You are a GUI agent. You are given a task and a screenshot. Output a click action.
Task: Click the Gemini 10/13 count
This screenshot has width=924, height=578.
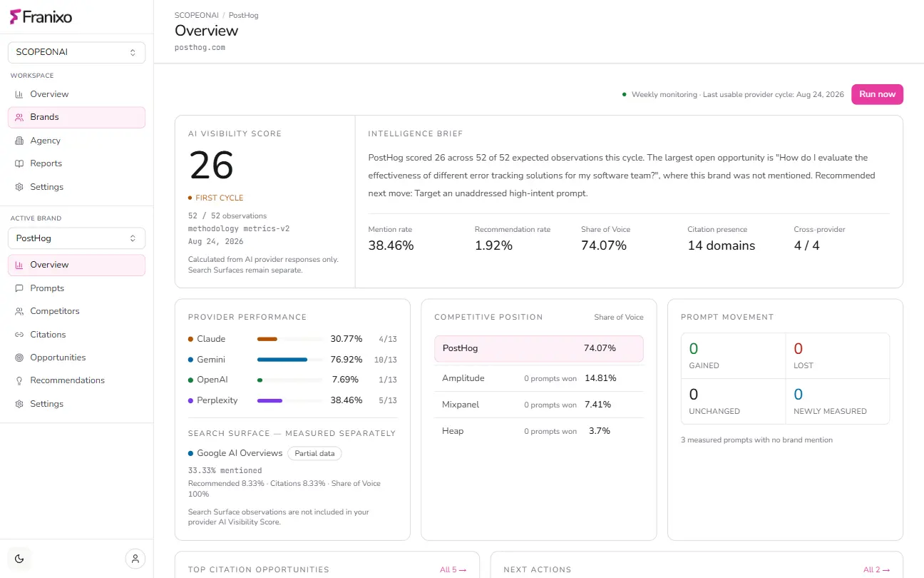386,360
